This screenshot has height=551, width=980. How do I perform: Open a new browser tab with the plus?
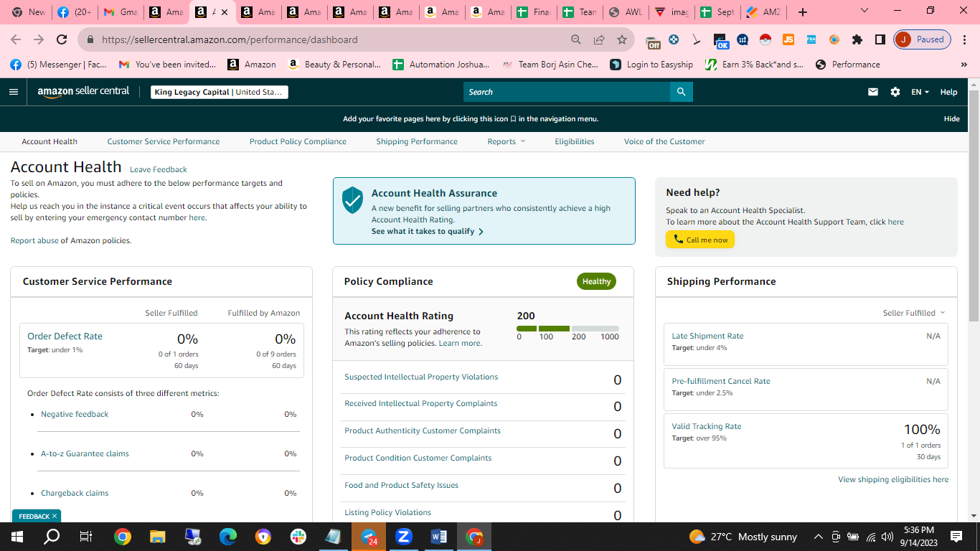pyautogui.click(x=803, y=12)
